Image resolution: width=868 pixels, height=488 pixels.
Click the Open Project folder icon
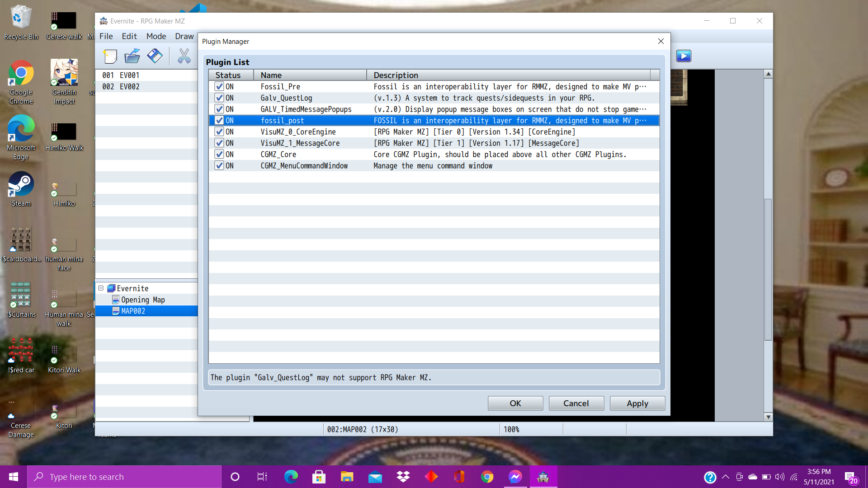pos(132,56)
